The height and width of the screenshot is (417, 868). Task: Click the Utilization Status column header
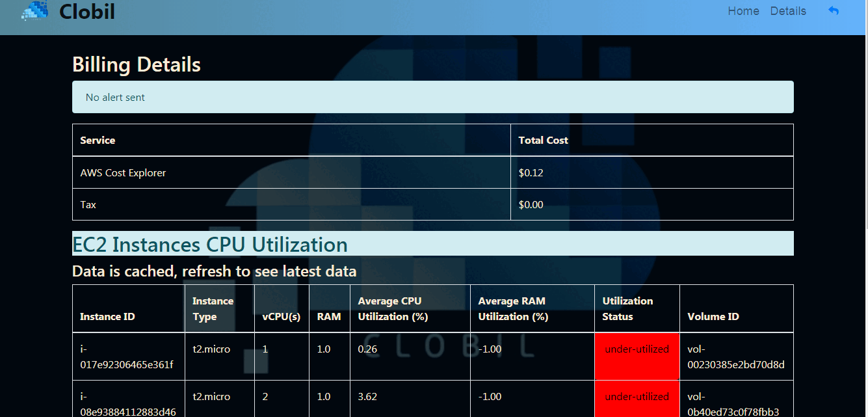627,309
